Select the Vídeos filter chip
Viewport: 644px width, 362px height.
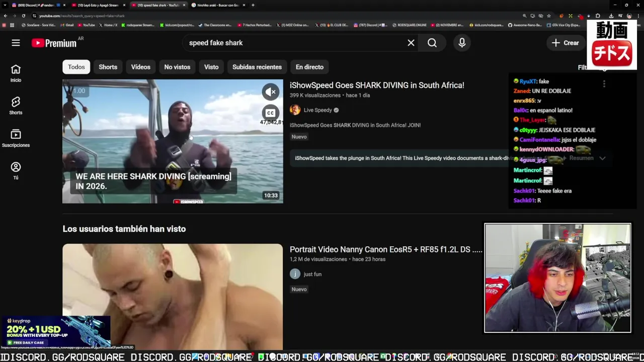141,67
